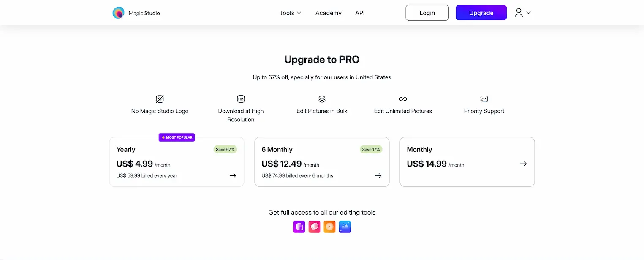644x260 pixels.
Task: Open the API menu item
Action: click(359, 13)
